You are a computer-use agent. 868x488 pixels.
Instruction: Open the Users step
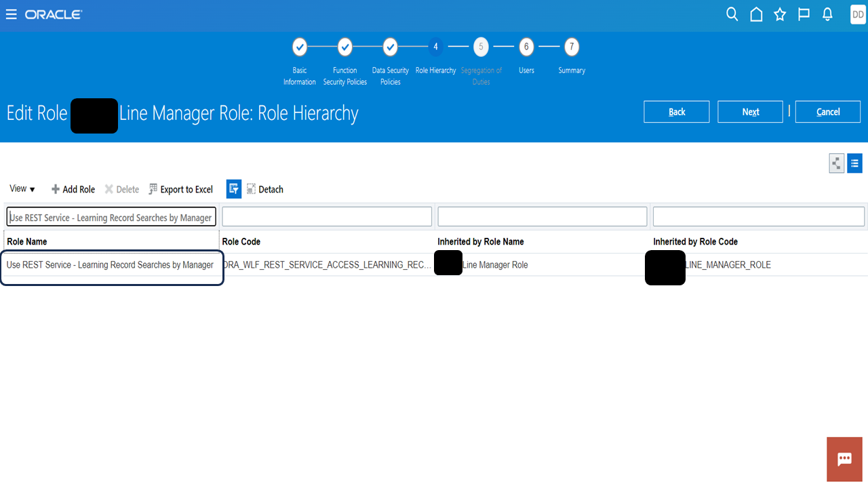(x=526, y=47)
